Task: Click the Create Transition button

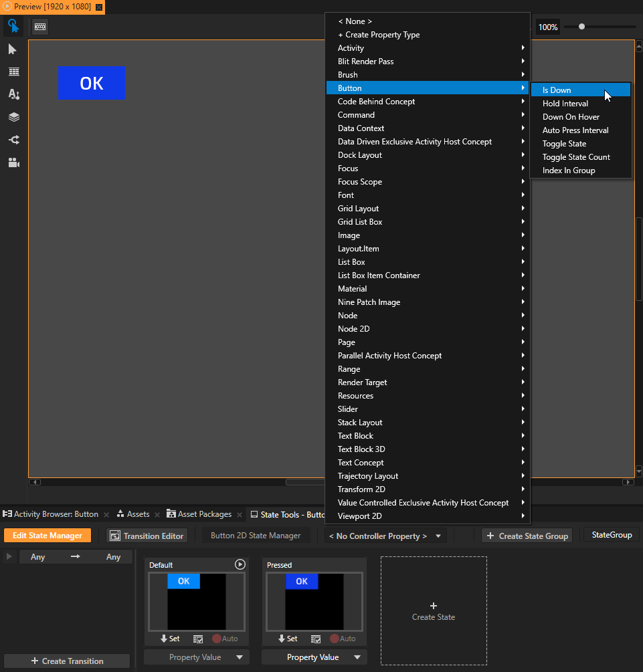Action: coord(66,661)
